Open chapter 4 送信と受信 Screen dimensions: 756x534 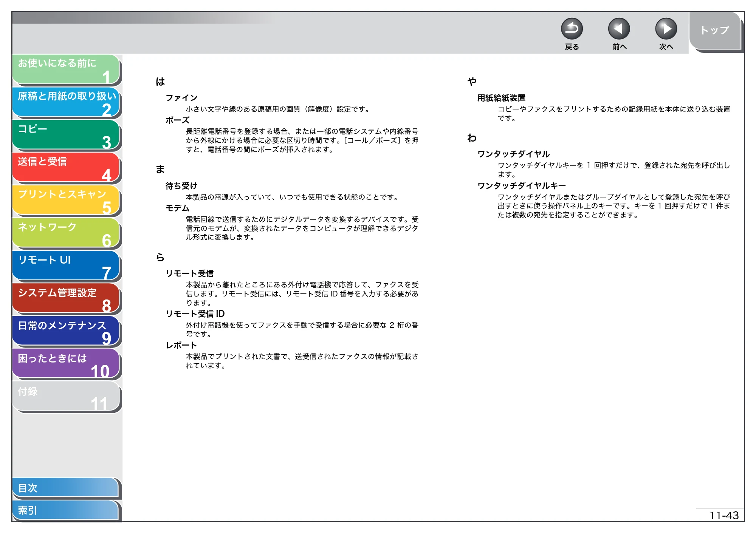point(66,168)
